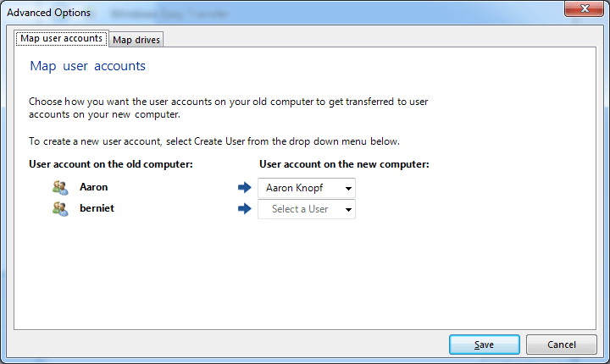Open the Aaron Knopf user dropdown
The image size is (610, 364).
[306, 188]
